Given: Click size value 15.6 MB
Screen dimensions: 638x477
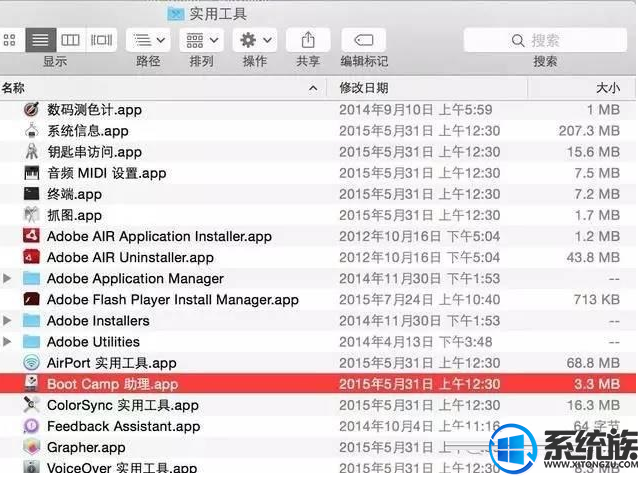Looking at the screenshot, I should pos(594,152).
